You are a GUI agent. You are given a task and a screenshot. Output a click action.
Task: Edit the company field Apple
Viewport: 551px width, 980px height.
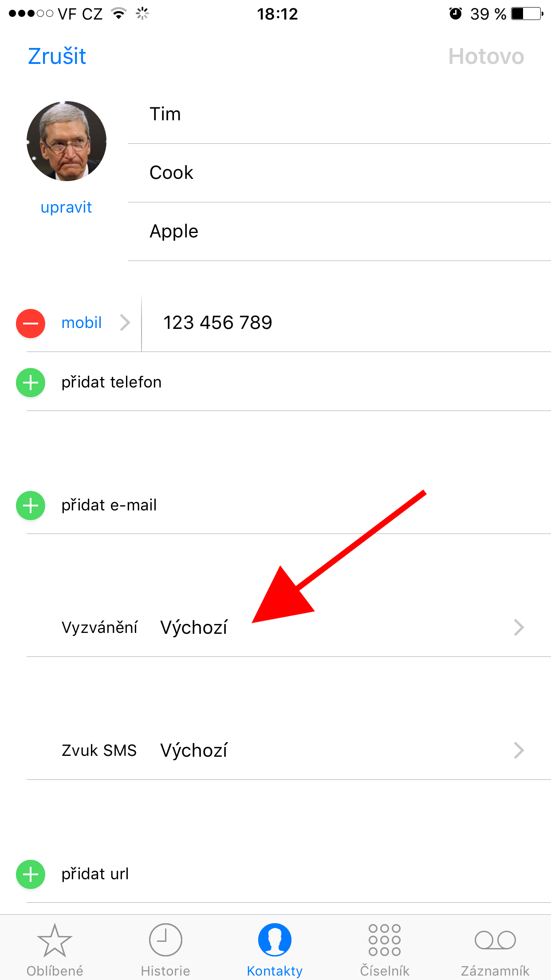339,231
